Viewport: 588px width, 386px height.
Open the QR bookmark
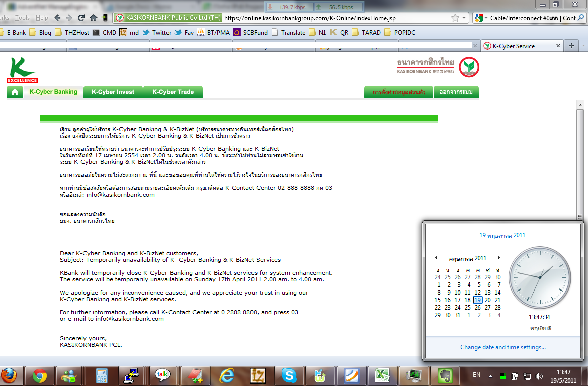[x=339, y=33]
